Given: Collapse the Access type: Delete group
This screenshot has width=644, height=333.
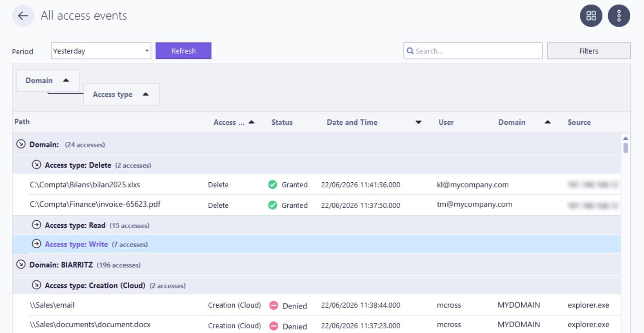Looking at the screenshot, I should 37,165.
